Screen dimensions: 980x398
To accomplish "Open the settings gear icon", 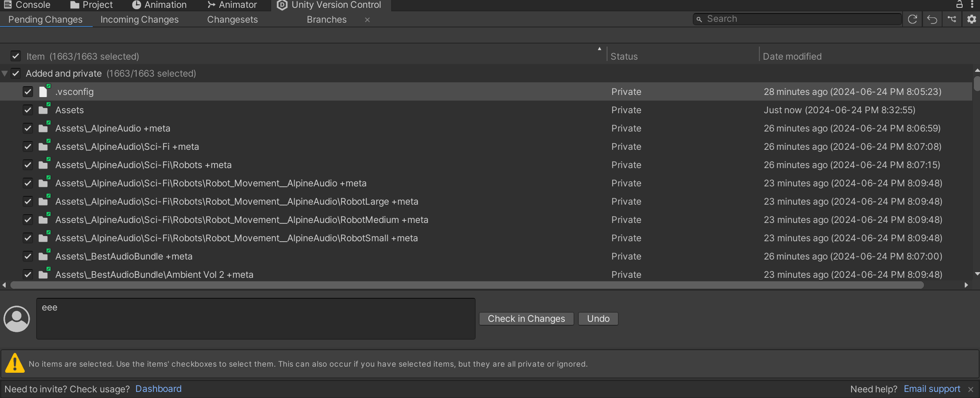I will (971, 19).
